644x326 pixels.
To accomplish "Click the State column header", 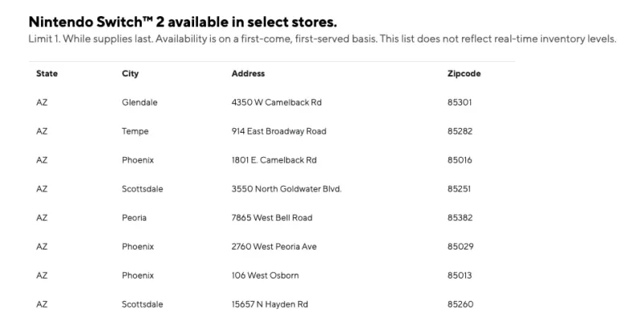I will pos(47,74).
